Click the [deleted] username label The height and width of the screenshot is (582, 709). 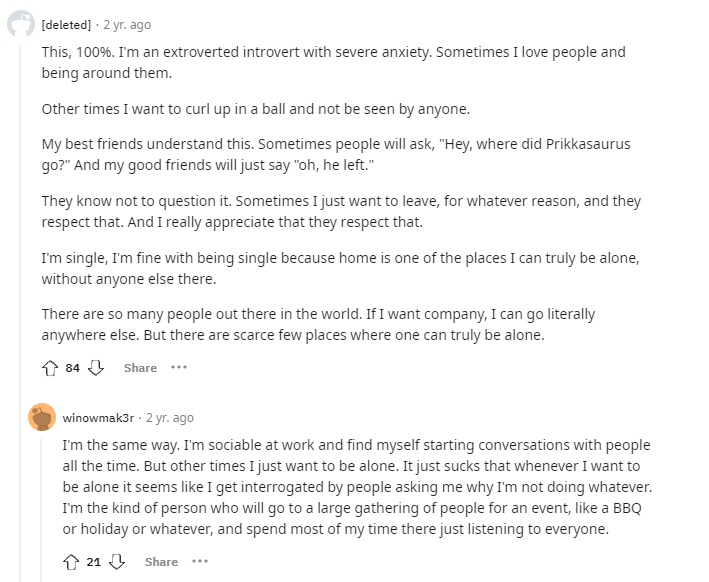click(x=66, y=24)
